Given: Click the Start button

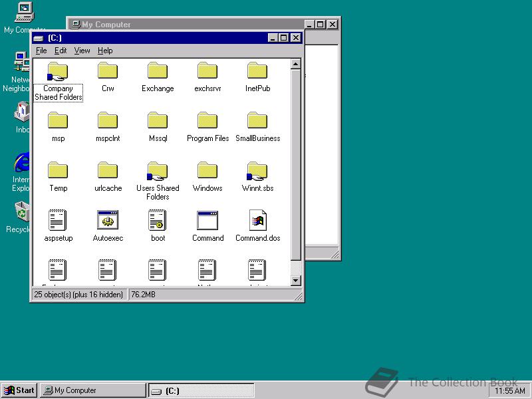Looking at the screenshot, I should tap(19, 390).
